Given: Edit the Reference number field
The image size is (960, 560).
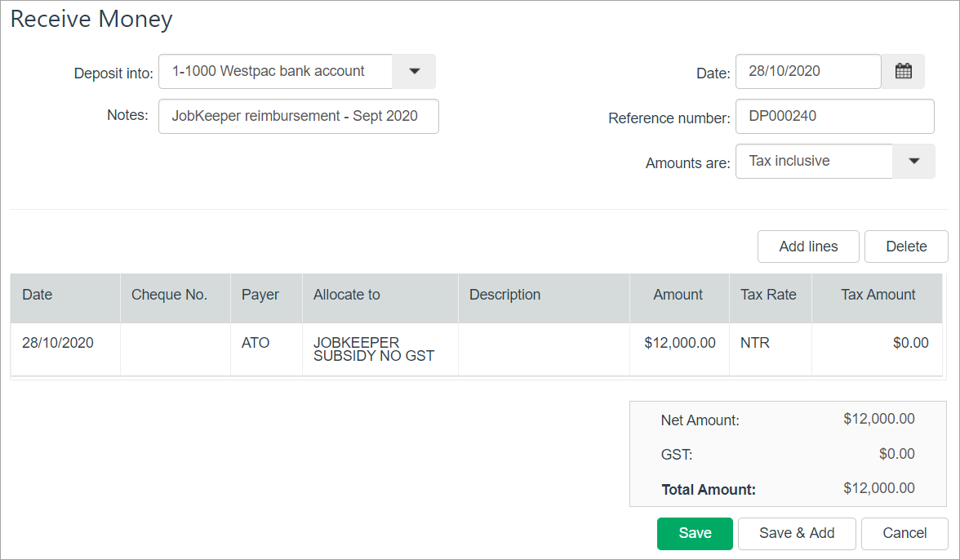Looking at the screenshot, I should 833,116.
